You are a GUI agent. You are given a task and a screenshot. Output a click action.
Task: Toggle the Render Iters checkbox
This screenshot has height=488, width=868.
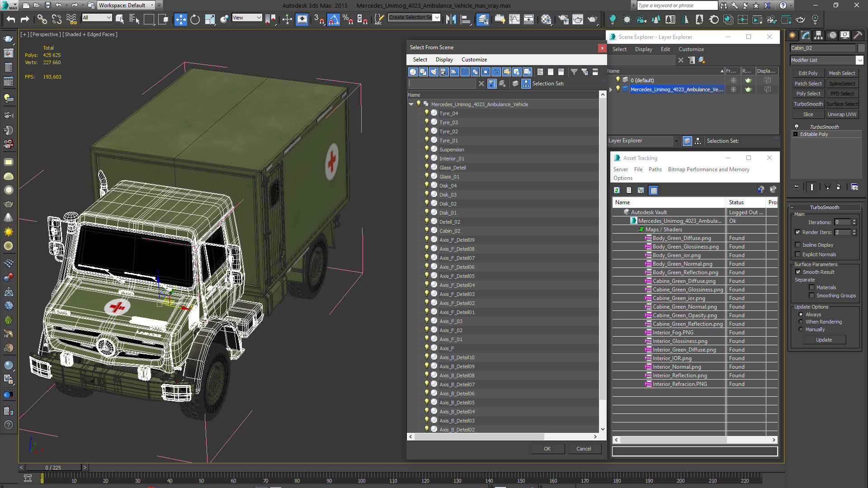(797, 232)
